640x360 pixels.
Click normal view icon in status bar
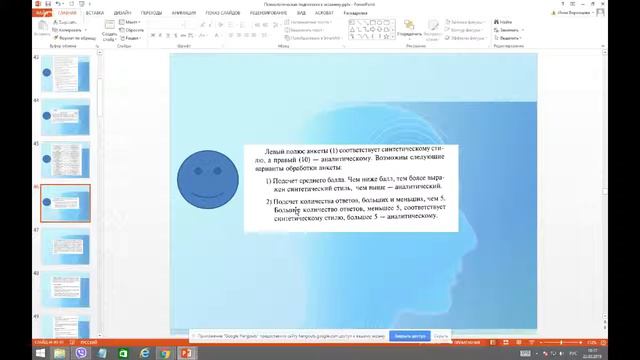point(493,342)
